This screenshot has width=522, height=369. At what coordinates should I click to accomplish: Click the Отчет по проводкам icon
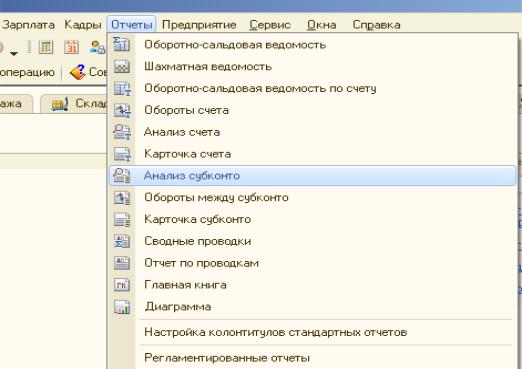point(122,263)
